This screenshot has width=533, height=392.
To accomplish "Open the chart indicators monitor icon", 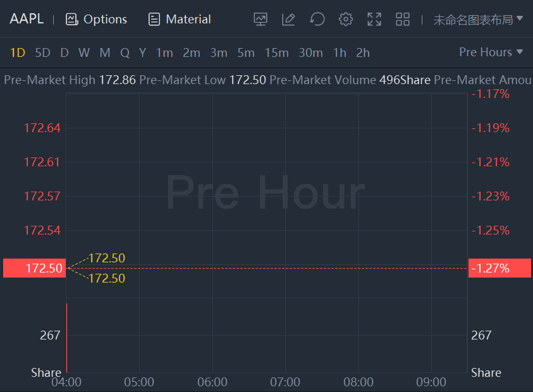I will pyautogui.click(x=260, y=20).
